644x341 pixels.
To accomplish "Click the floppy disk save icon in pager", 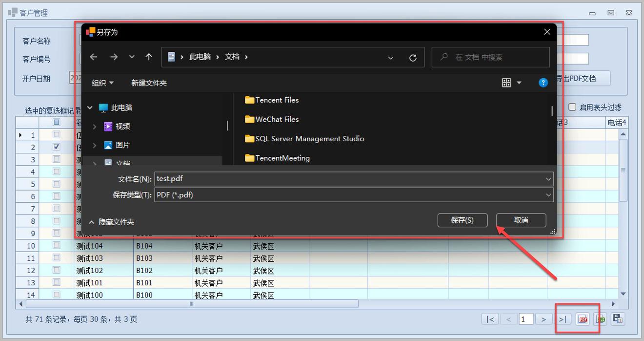I will coord(618,319).
